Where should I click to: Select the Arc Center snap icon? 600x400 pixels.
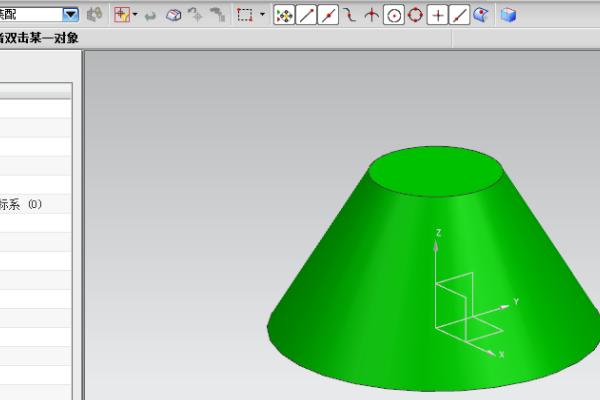pyautogui.click(x=394, y=15)
